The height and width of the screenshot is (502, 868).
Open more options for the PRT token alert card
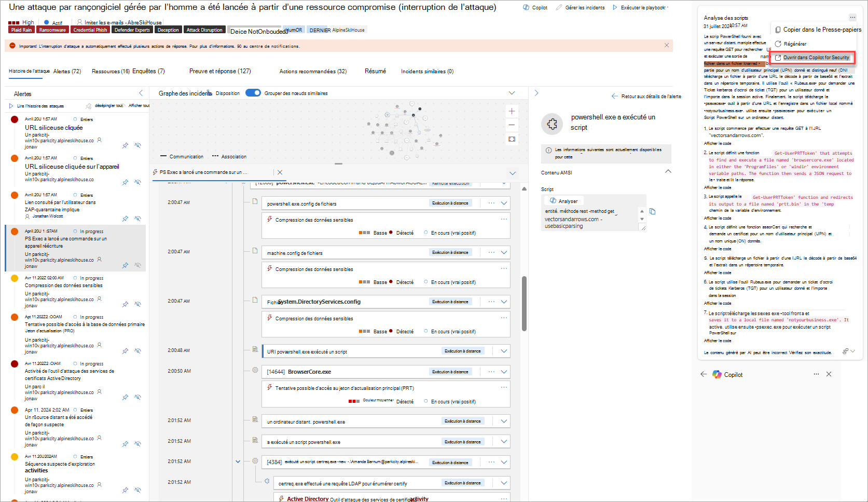(x=504, y=388)
